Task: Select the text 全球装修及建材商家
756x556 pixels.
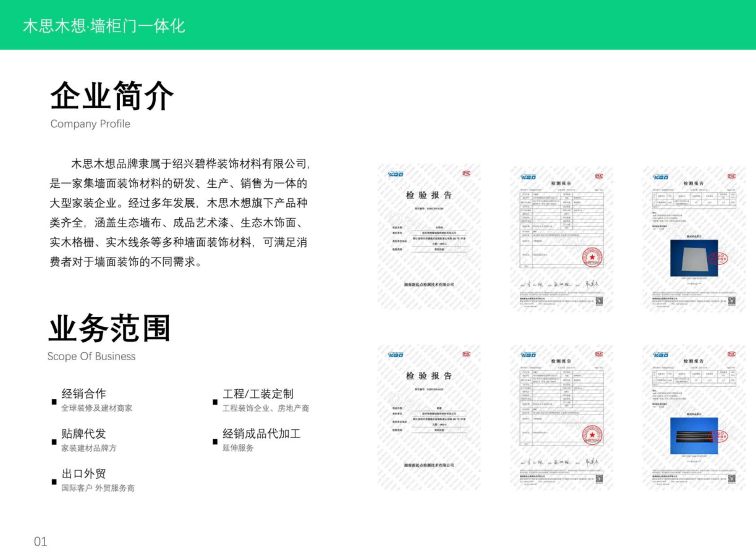Action: (96, 408)
